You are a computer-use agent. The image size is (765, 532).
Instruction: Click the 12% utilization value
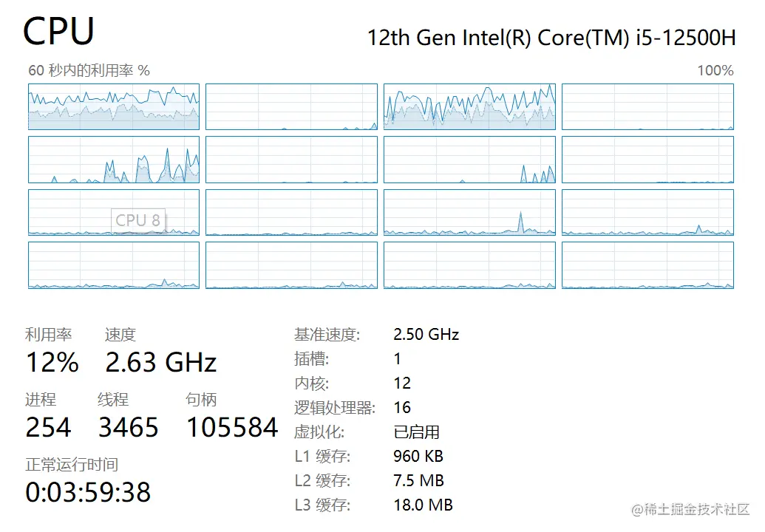coord(52,363)
